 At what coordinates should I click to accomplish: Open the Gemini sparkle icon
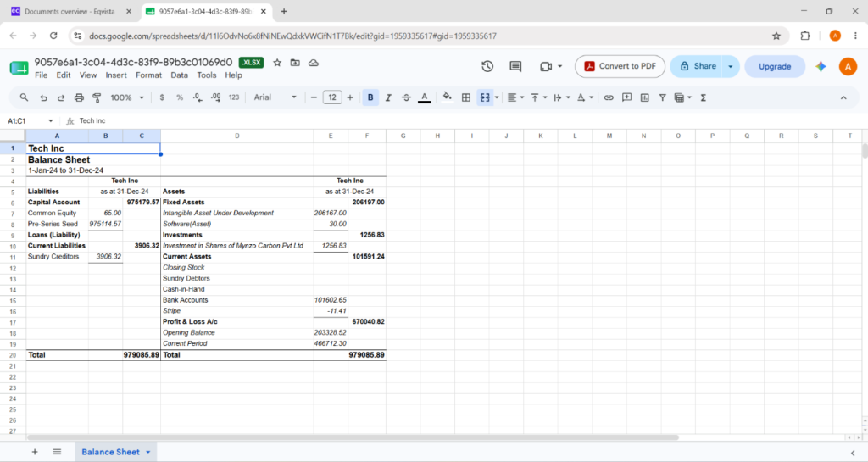click(821, 66)
